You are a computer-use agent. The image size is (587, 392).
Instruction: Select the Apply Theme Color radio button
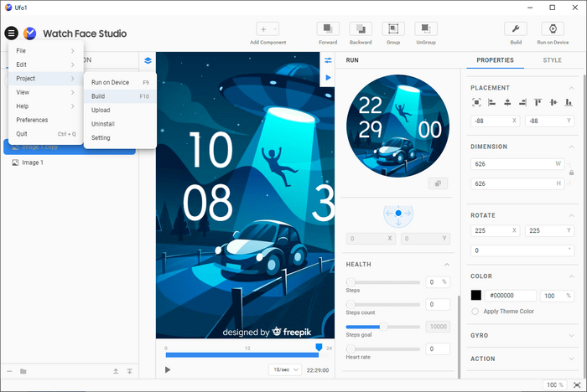tap(476, 312)
